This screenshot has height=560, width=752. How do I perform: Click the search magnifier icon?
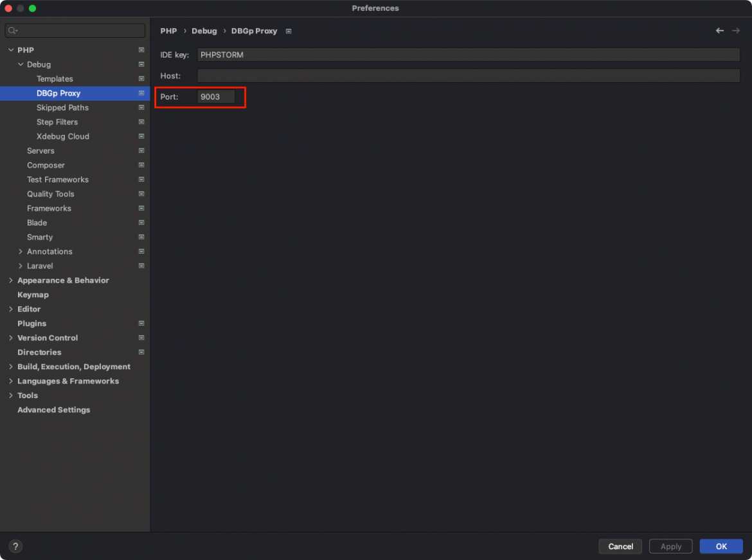(12, 31)
